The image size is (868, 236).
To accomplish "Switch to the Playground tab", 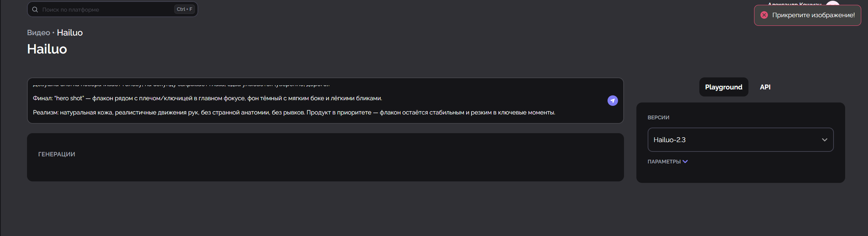I will (x=723, y=87).
